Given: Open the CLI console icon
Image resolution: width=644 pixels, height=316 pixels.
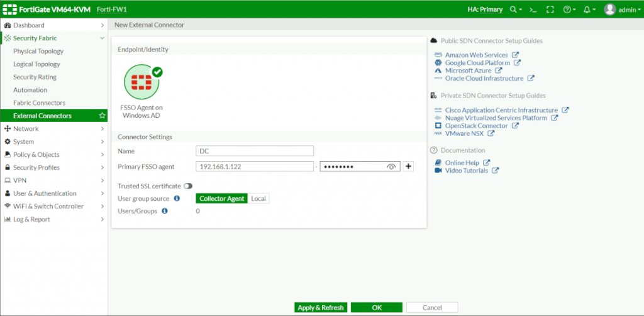Looking at the screenshot, I should (533, 9).
